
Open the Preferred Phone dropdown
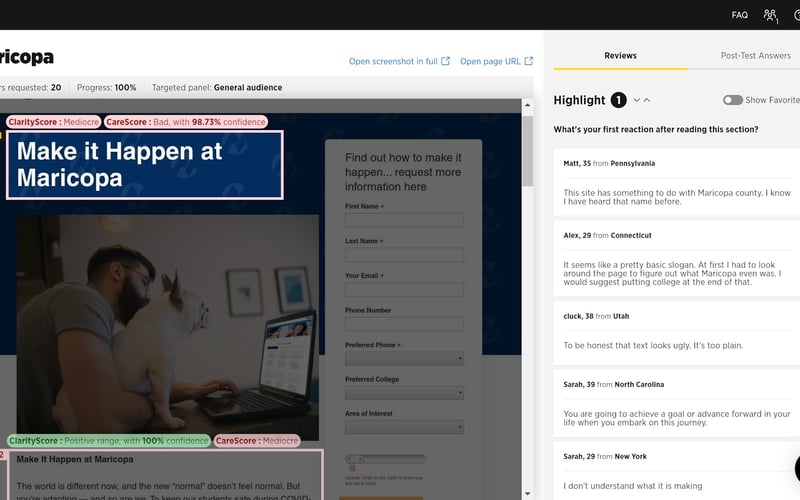pos(404,358)
